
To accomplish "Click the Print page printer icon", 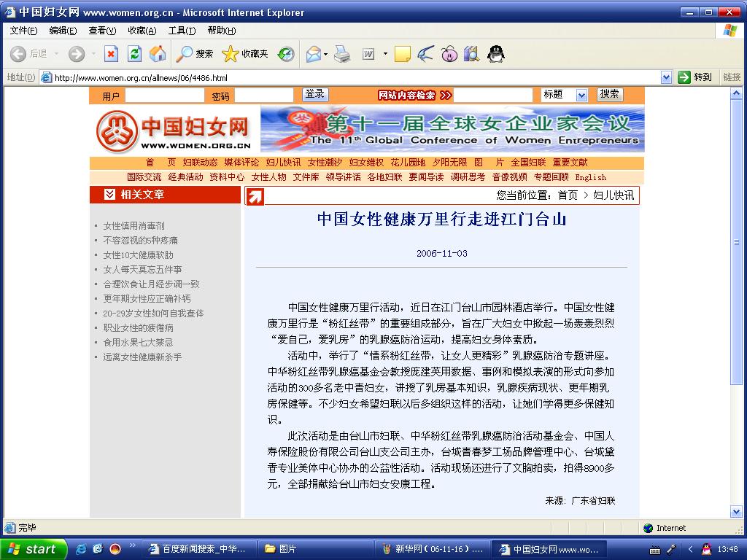I will [342, 54].
